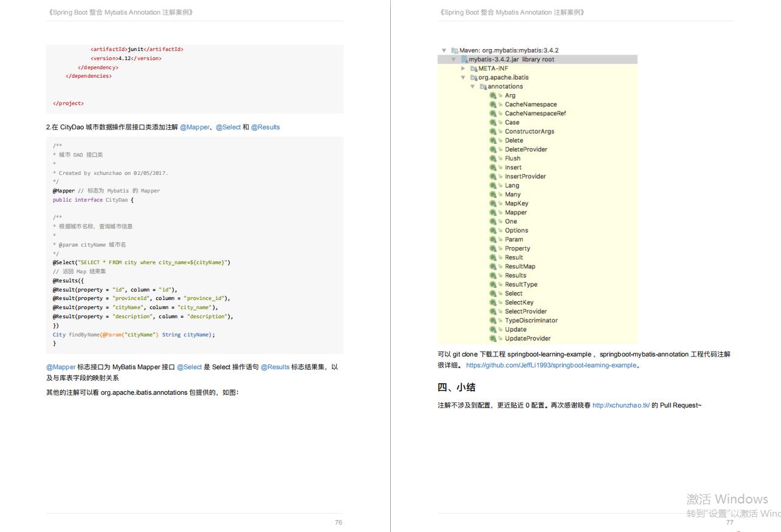Select the UpdateProvider tree row text
Screen dimensions: 781x532
[528, 338]
